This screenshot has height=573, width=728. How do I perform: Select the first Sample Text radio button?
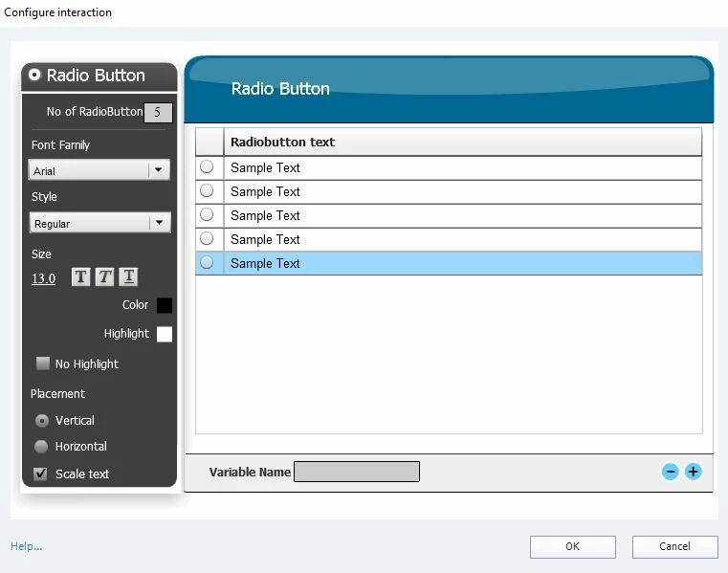click(207, 166)
